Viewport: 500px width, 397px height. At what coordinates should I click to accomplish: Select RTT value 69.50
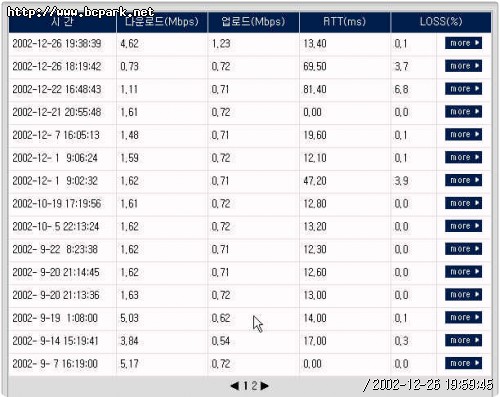click(x=315, y=66)
